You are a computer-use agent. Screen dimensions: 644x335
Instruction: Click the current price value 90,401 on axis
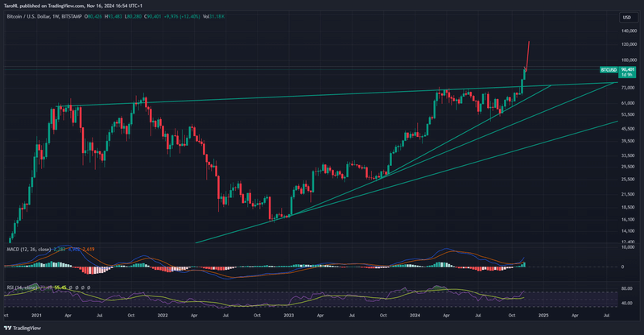pyautogui.click(x=628, y=69)
